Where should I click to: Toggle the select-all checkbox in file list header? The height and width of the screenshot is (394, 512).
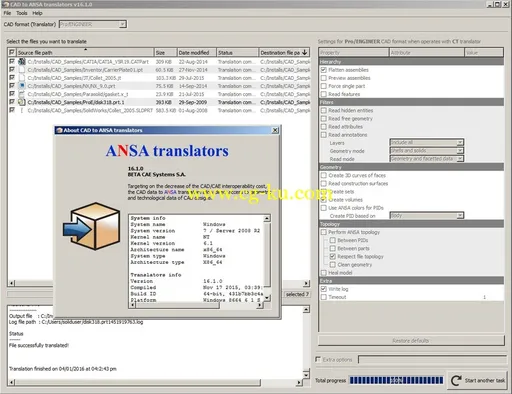12,52
